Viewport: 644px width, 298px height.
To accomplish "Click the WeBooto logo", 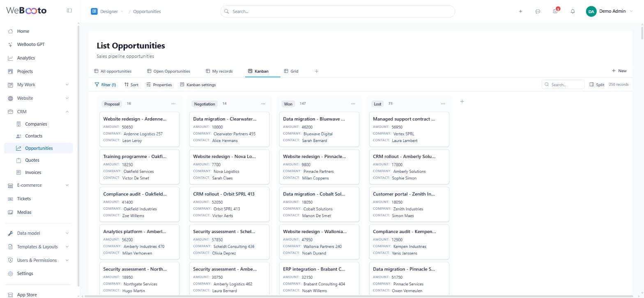I will [26, 11].
